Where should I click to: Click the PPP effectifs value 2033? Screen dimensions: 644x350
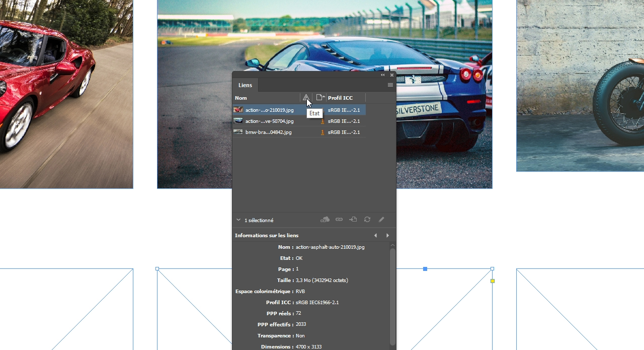(301, 324)
